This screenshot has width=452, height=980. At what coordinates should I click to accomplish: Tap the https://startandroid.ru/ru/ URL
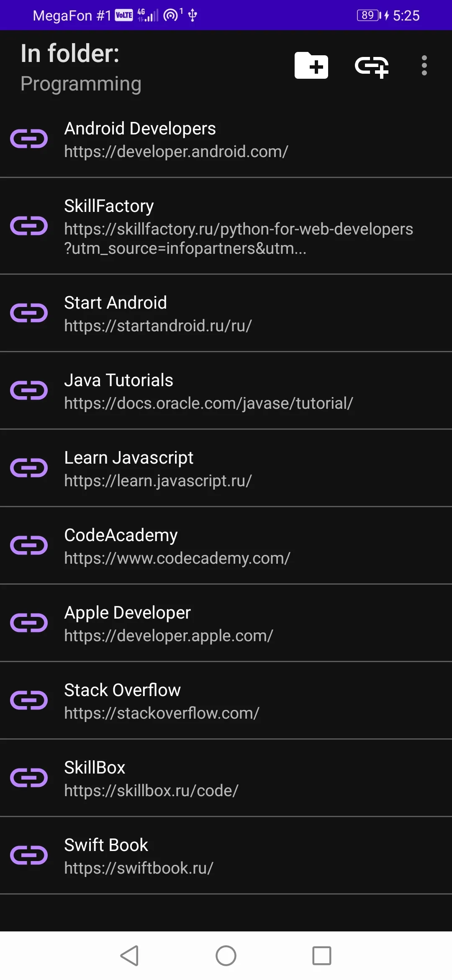(x=158, y=326)
